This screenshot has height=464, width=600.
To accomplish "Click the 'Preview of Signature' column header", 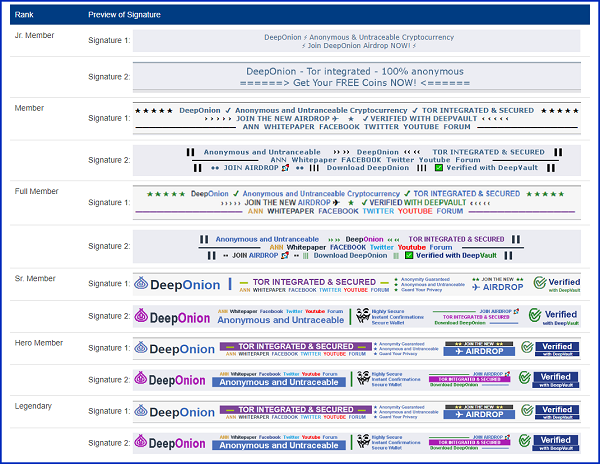I will [x=124, y=15].
